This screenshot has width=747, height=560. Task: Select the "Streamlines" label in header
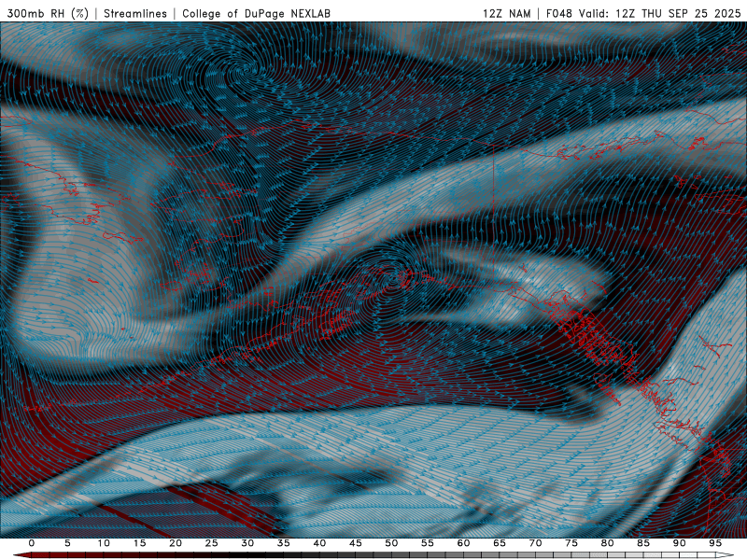[135, 13]
